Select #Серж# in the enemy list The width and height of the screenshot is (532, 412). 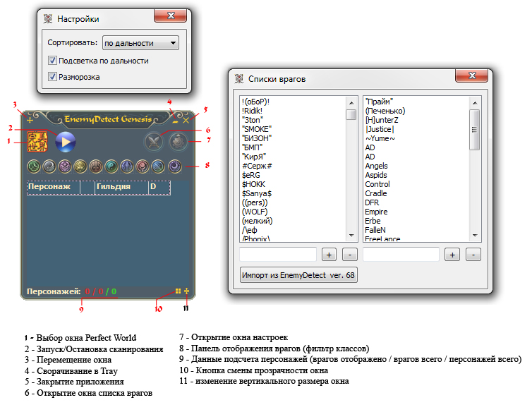[257, 166]
